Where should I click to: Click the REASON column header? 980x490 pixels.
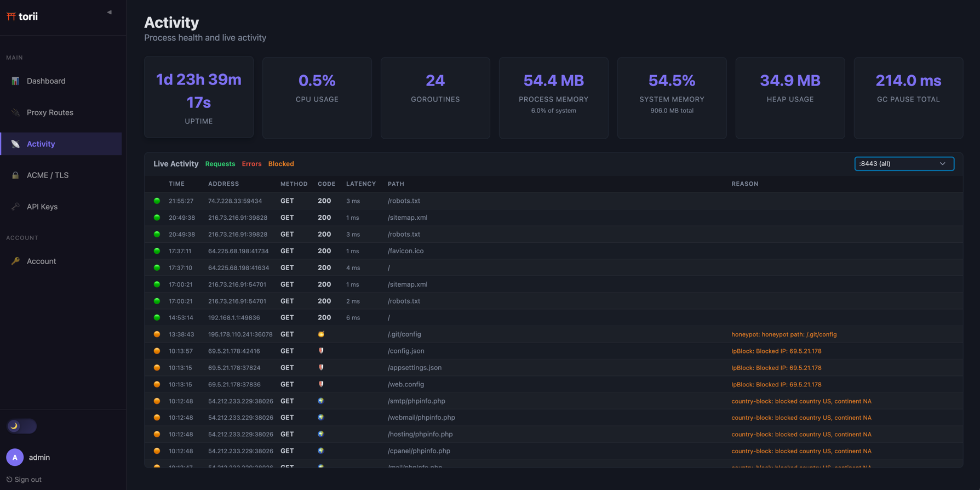(745, 184)
